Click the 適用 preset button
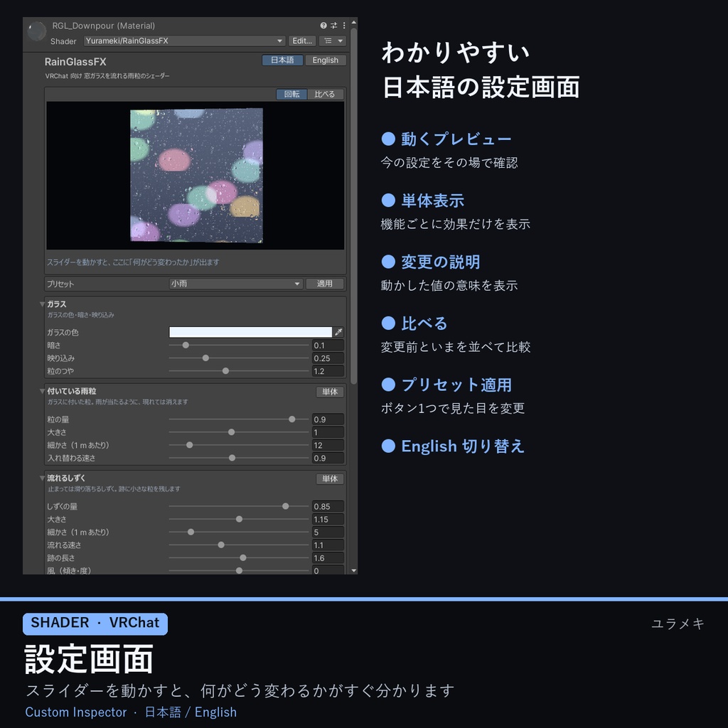 click(324, 284)
